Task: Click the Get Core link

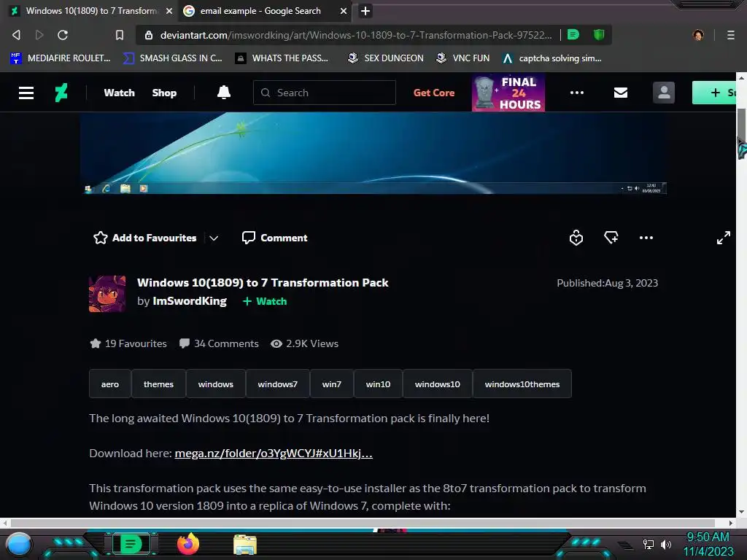Action: 434,93
